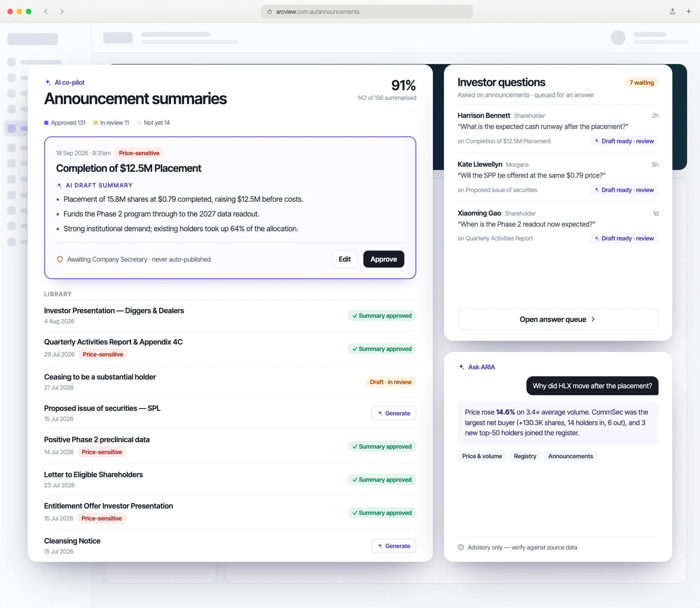This screenshot has width=700, height=608.
Task: Click the Not yet 14 legend item
Action: coord(154,123)
